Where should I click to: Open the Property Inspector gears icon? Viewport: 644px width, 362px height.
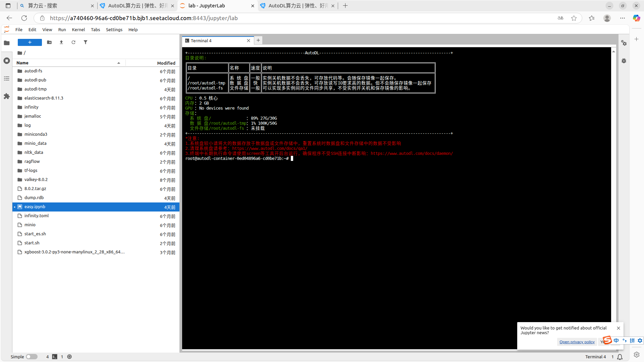tap(624, 43)
